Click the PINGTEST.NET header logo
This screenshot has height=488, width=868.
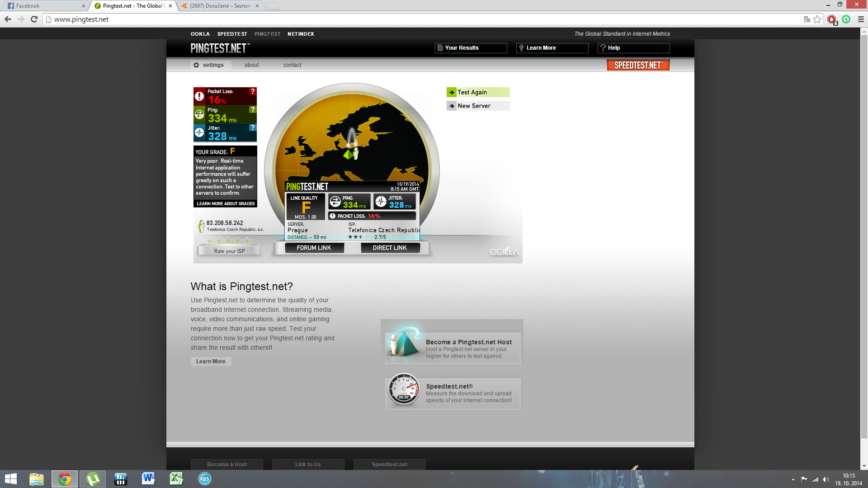tap(220, 48)
